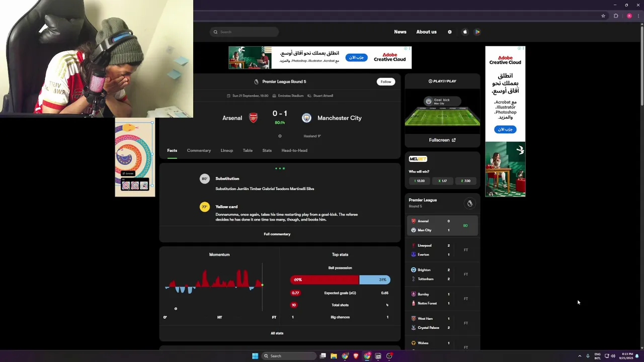Viewport: 644px width, 362px height.
Task: Click the Arsenal team name
Action: [x=232, y=118]
